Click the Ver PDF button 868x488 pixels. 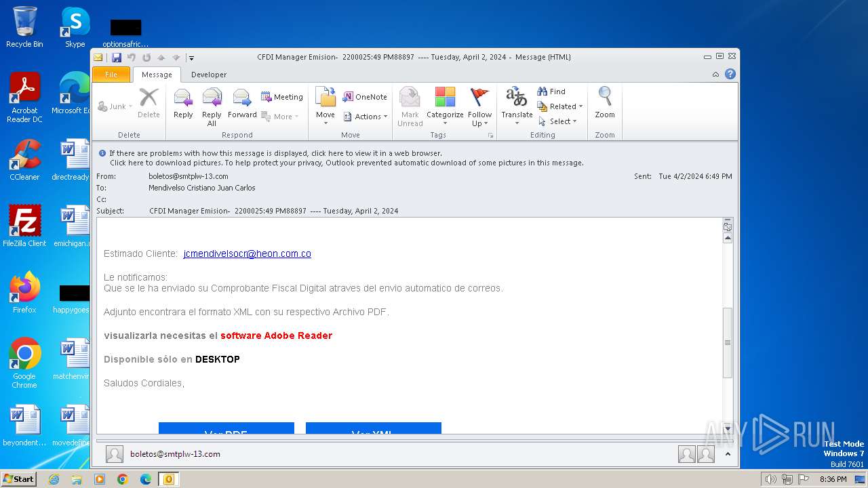click(226, 428)
